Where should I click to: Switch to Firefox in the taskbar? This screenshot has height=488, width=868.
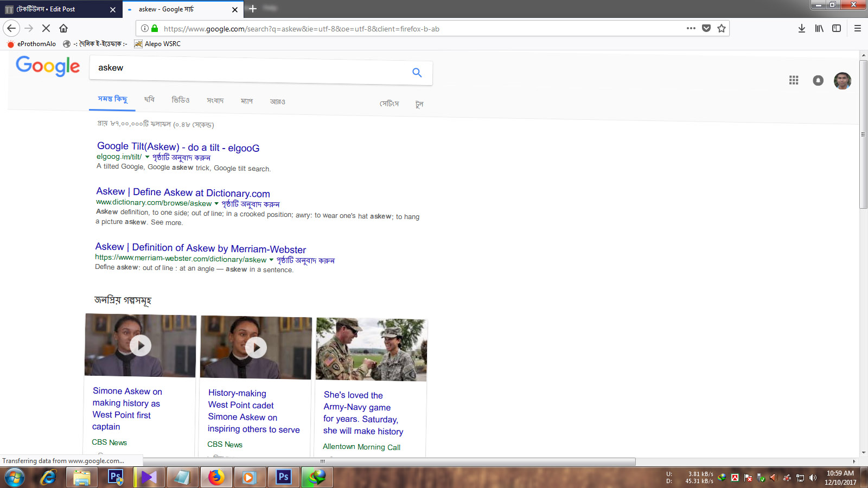pos(216,477)
